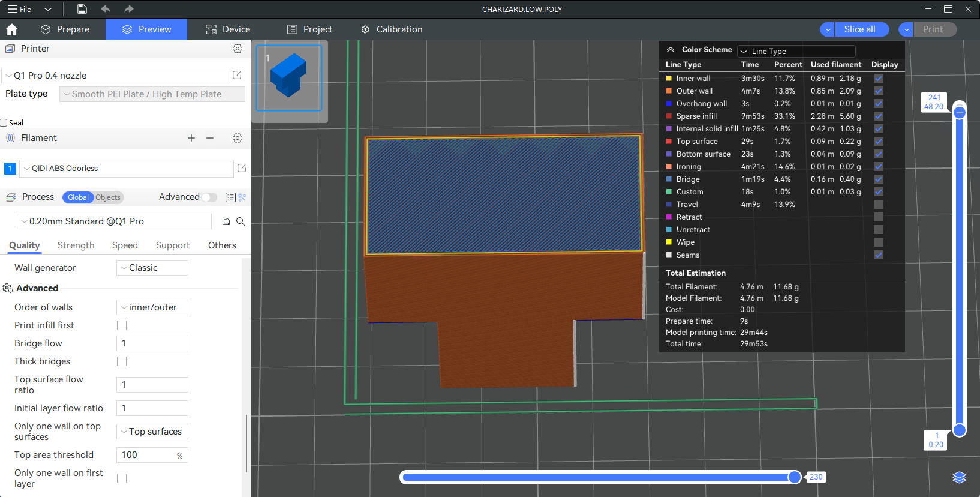
Task: Save the process preset icon
Action: [x=226, y=221]
